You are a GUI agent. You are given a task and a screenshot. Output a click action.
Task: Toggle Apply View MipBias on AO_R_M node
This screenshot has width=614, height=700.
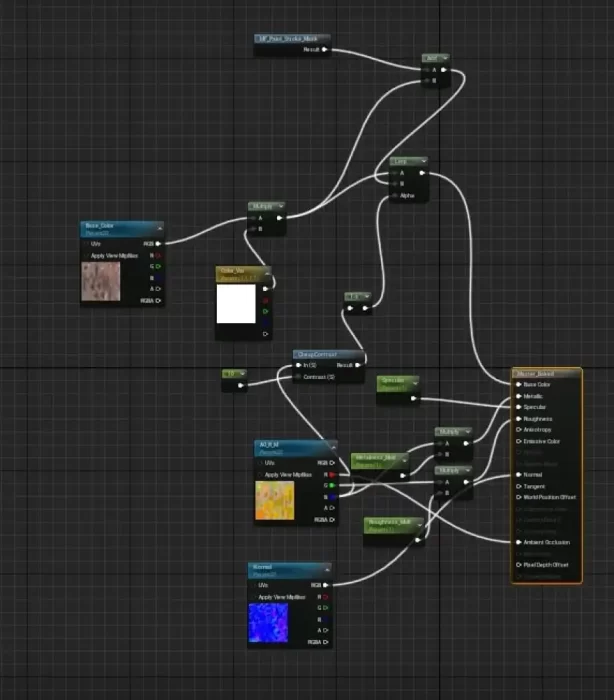[259, 474]
